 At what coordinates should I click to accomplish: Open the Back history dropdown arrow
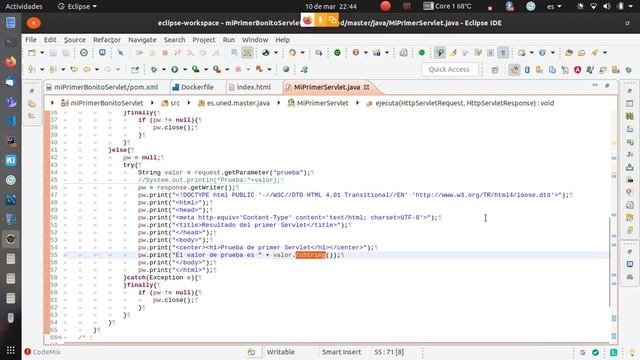(97, 69)
